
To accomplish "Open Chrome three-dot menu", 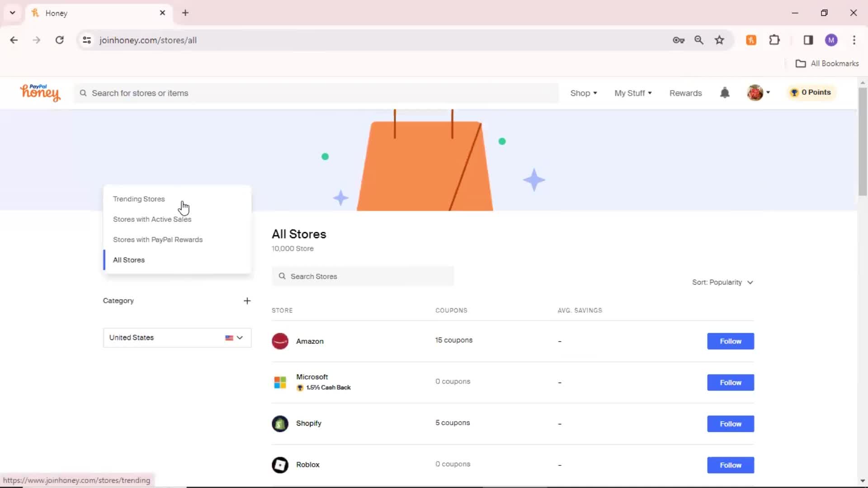I will pos(854,40).
